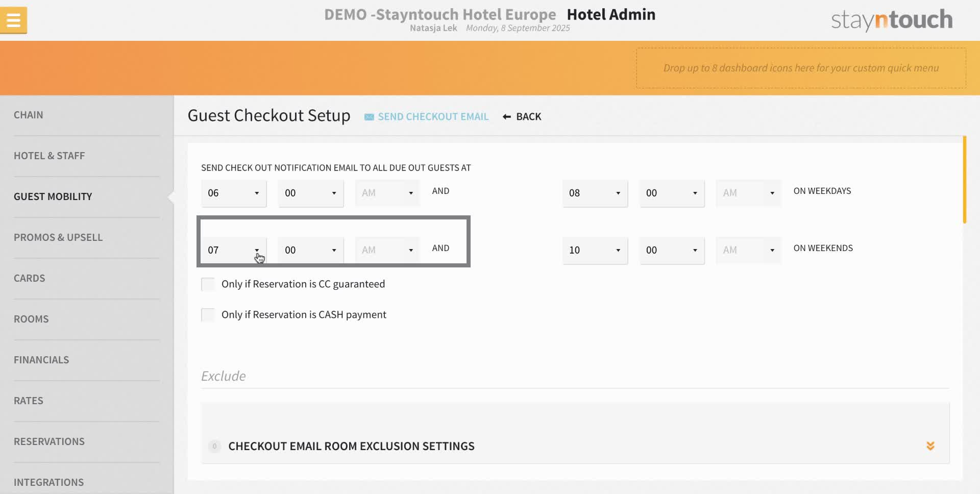Open the weekend second hour dropdown showing 10

(595, 250)
